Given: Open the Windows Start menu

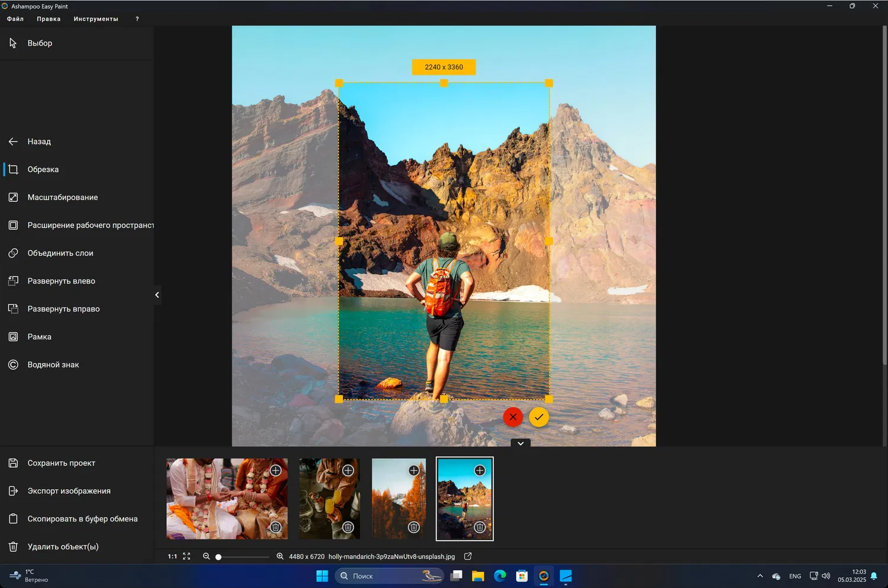Looking at the screenshot, I should [322, 576].
